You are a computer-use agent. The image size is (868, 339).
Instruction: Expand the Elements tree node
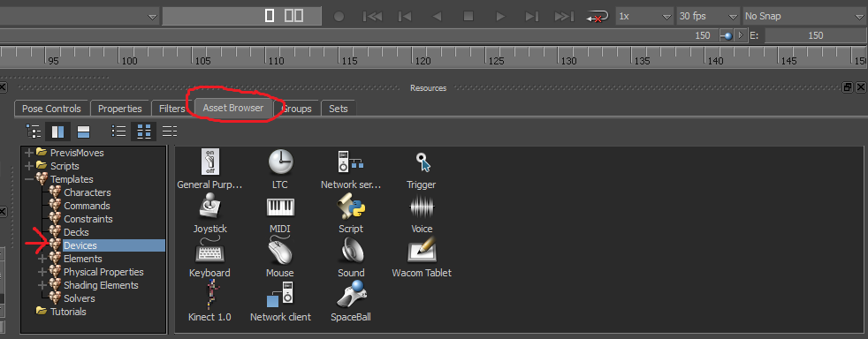42,259
